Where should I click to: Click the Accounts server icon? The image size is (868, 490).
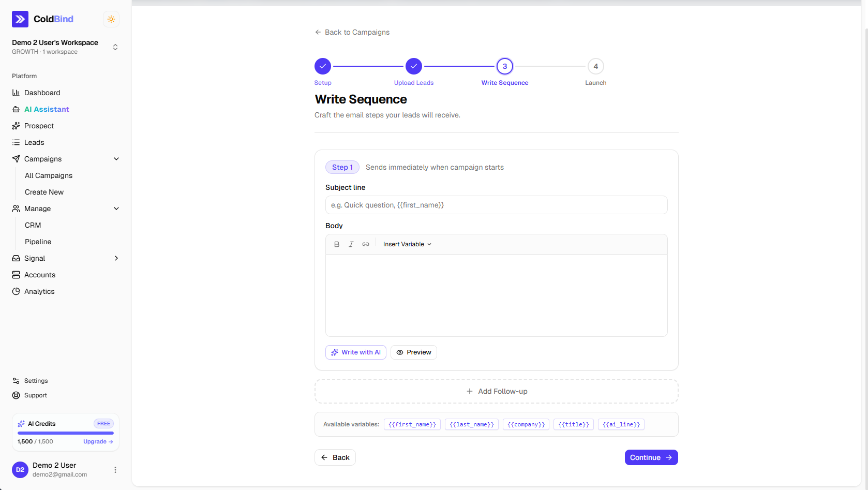click(x=16, y=275)
